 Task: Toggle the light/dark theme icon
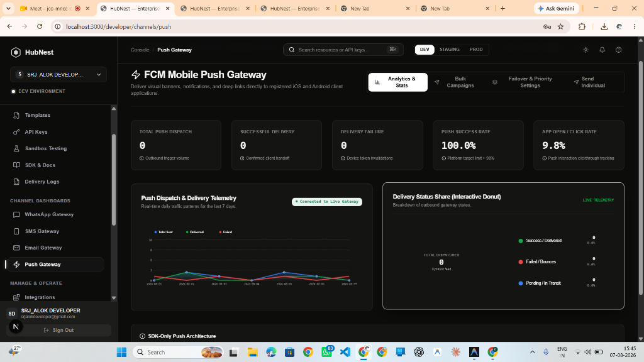click(586, 50)
